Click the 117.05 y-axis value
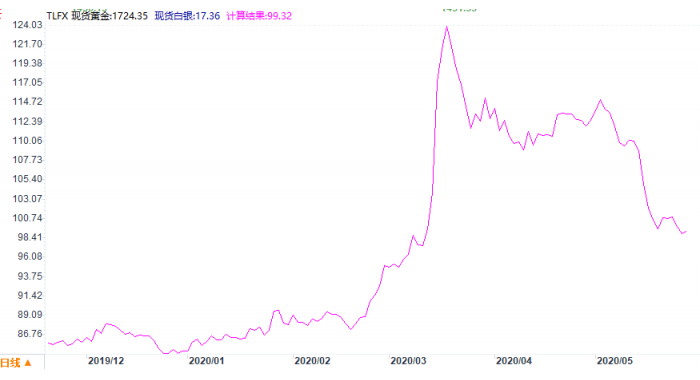The height and width of the screenshot is (380, 700). pos(27,82)
